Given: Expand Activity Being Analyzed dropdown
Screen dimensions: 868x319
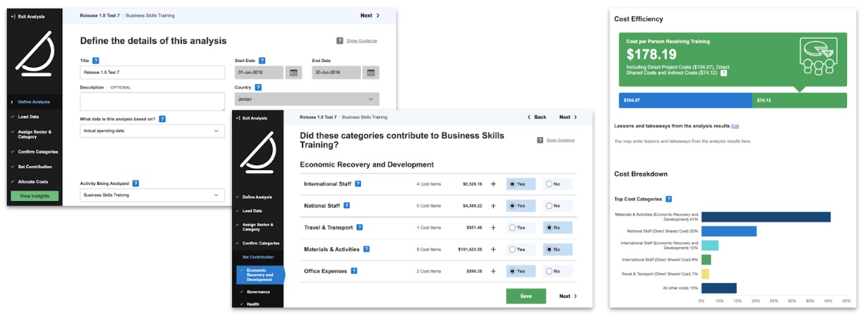Looking at the screenshot, I should [x=152, y=195].
